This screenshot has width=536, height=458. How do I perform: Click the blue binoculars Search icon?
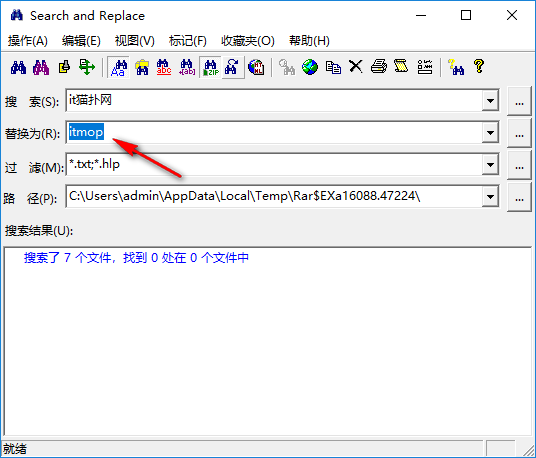click(x=18, y=67)
